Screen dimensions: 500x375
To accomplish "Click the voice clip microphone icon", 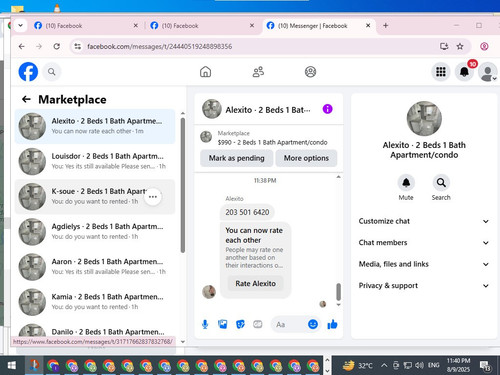I will 205,324.
